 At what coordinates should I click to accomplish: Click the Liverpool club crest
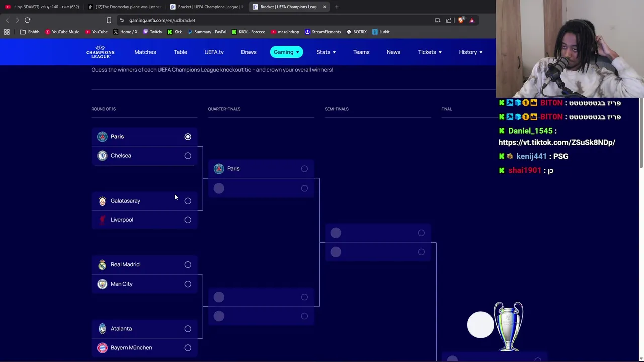coord(102,220)
